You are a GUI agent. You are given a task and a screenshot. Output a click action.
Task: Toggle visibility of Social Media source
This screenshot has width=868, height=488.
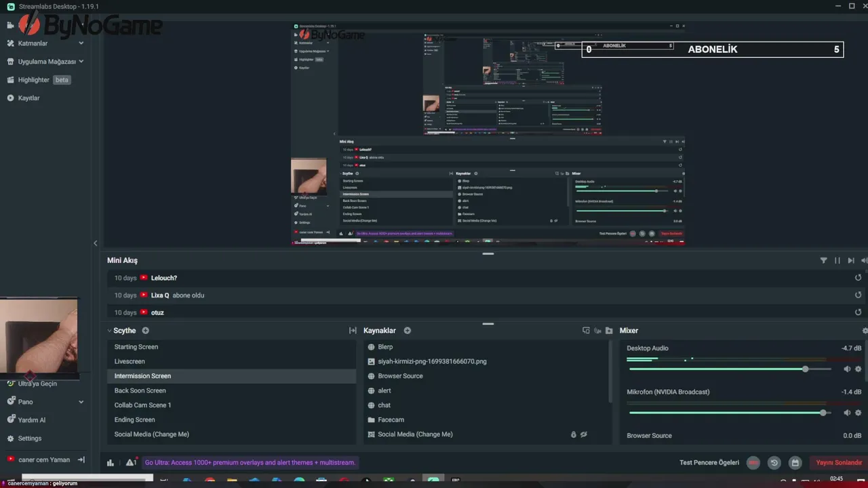(x=584, y=434)
